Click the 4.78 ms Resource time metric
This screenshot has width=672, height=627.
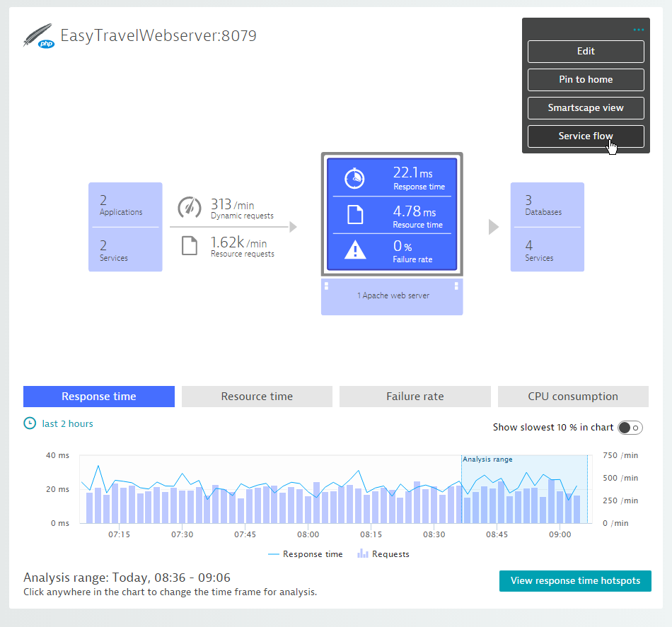click(392, 215)
